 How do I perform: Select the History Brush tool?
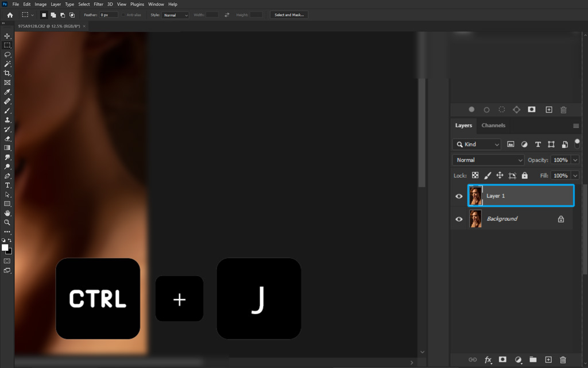tap(7, 129)
